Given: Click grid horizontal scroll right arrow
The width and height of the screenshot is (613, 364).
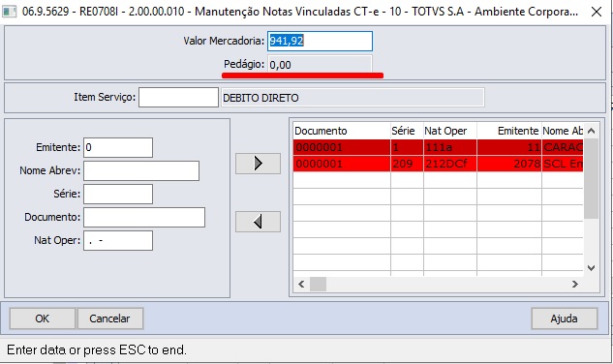Looking at the screenshot, I should [574, 285].
